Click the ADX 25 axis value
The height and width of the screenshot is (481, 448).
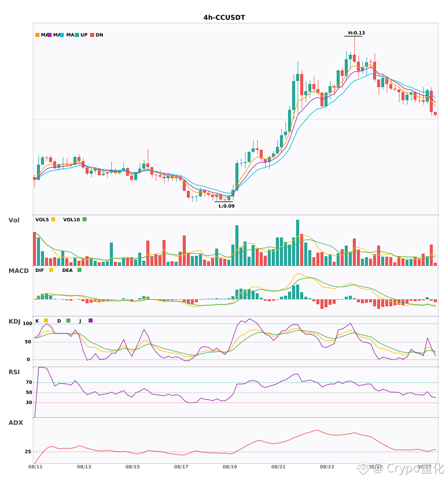click(x=28, y=452)
